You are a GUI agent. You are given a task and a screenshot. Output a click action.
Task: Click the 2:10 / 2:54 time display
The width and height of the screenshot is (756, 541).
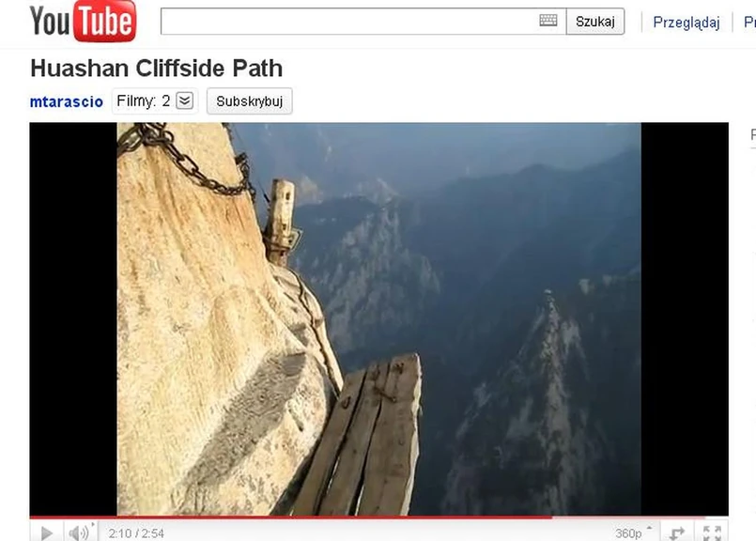(136, 533)
